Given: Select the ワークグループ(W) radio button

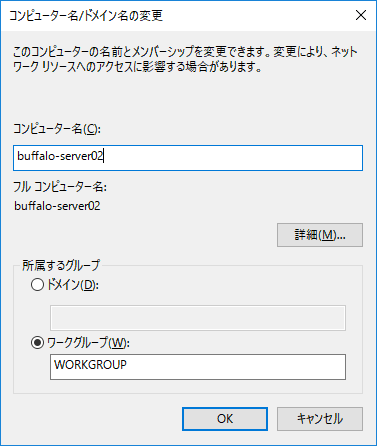Looking at the screenshot, I should (x=37, y=342).
